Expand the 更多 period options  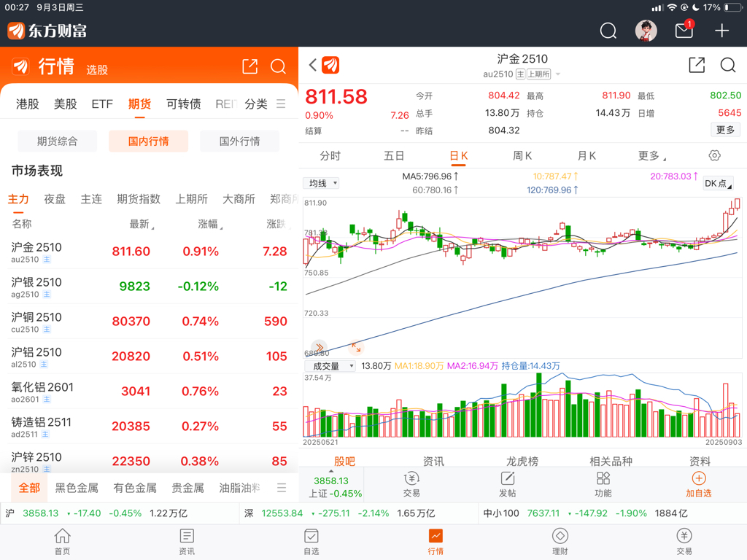651,156
